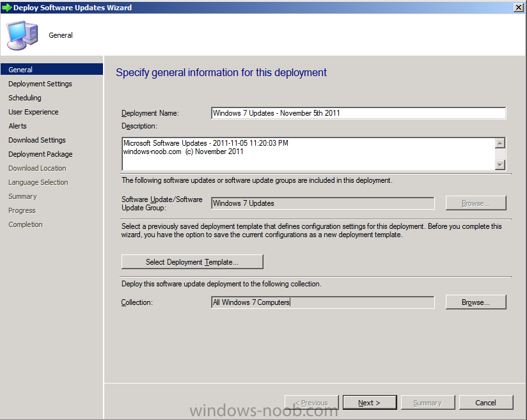Click the 'Description:' label
Viewport: 527px width, 420px height.
(x=139, y=126)
